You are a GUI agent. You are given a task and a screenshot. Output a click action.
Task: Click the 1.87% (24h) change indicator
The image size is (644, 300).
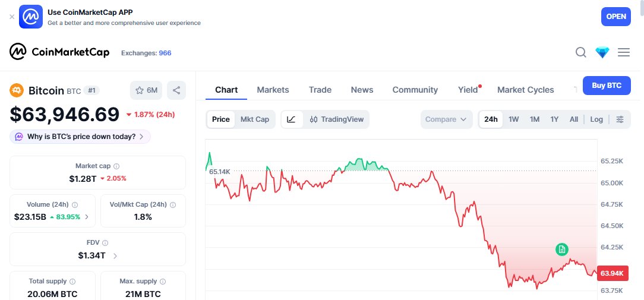150,115
